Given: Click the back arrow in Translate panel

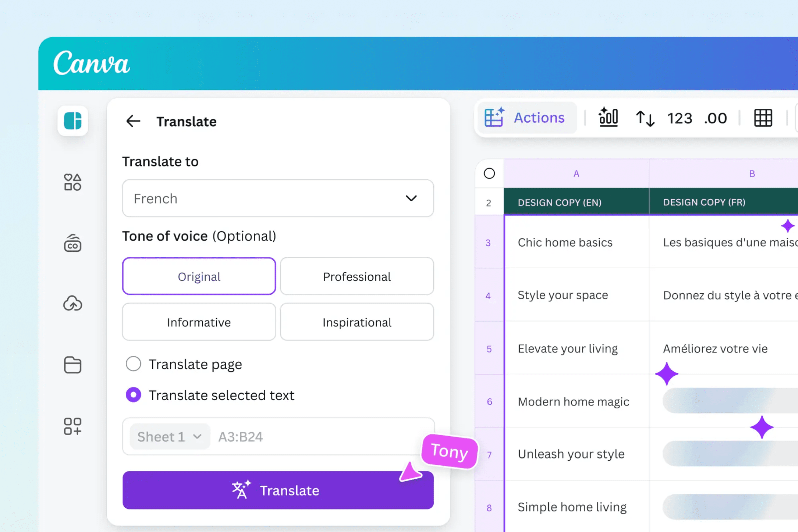Looking at the screenshot, I should point(133,121).
